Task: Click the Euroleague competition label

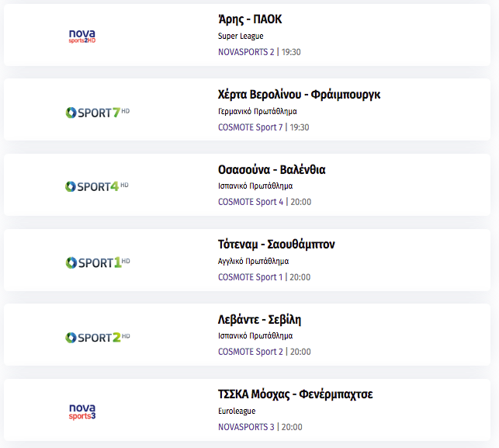Action: [x=237, y=411]
